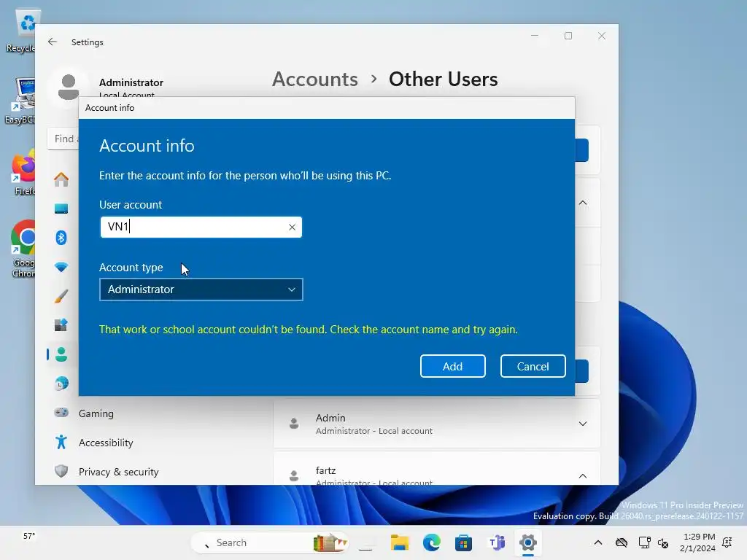Open the Bluetooth icon in Settings sidebar

[x=61, y=238]
